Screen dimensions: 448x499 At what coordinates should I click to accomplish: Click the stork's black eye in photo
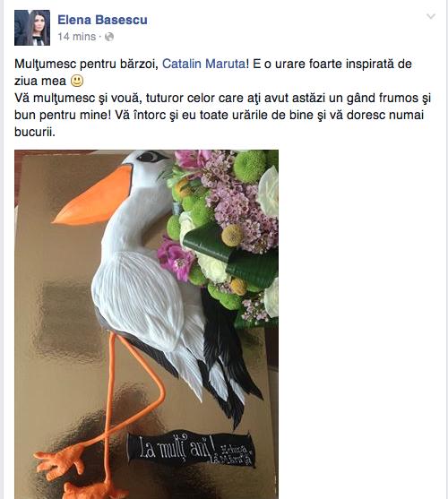152,156
